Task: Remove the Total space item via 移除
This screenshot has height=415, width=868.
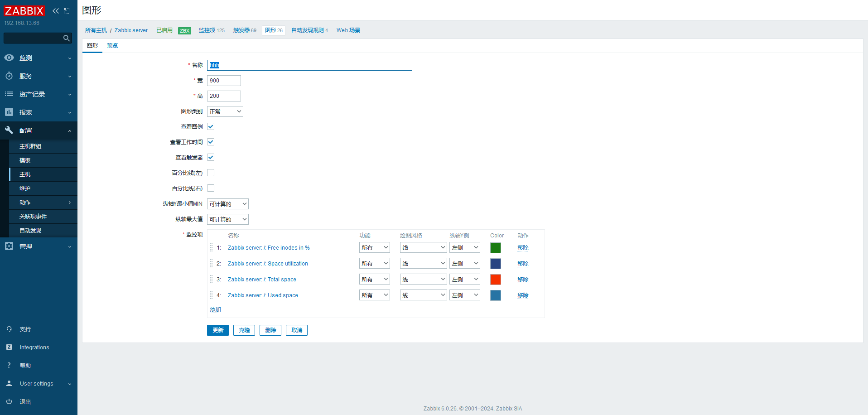Action: coord(523,280)
